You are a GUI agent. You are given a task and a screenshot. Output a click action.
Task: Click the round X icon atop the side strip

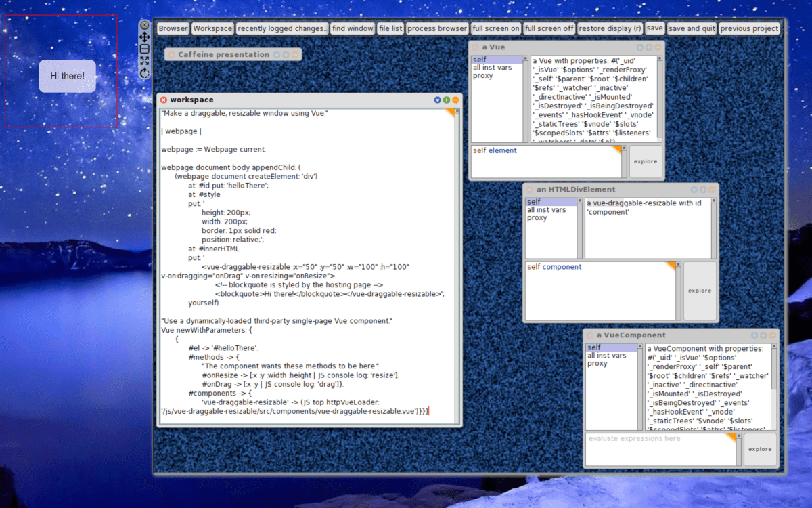pos(144,25)
